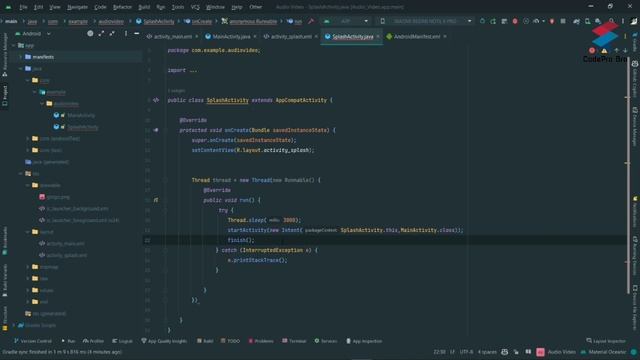
Task: Open the app run configuration dropdown
Action: pyautogui.click(x=347, y=21)
